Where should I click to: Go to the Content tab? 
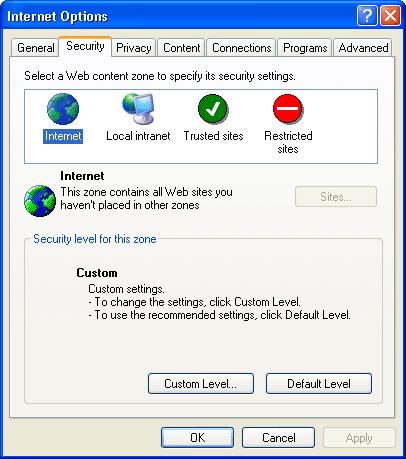tap(181, 48)
